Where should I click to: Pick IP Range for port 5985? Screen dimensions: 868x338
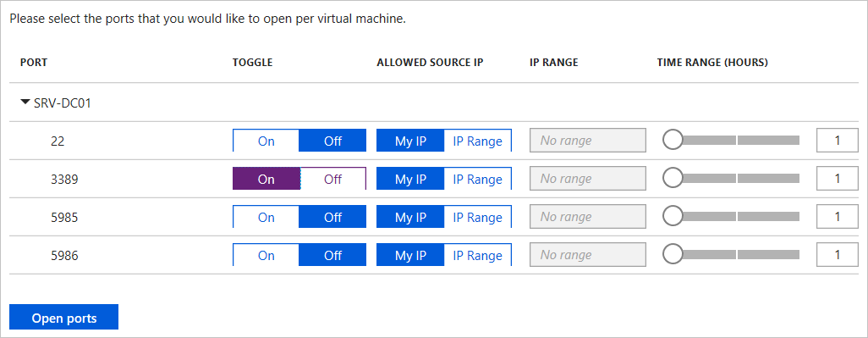click(x=478, y=217)
